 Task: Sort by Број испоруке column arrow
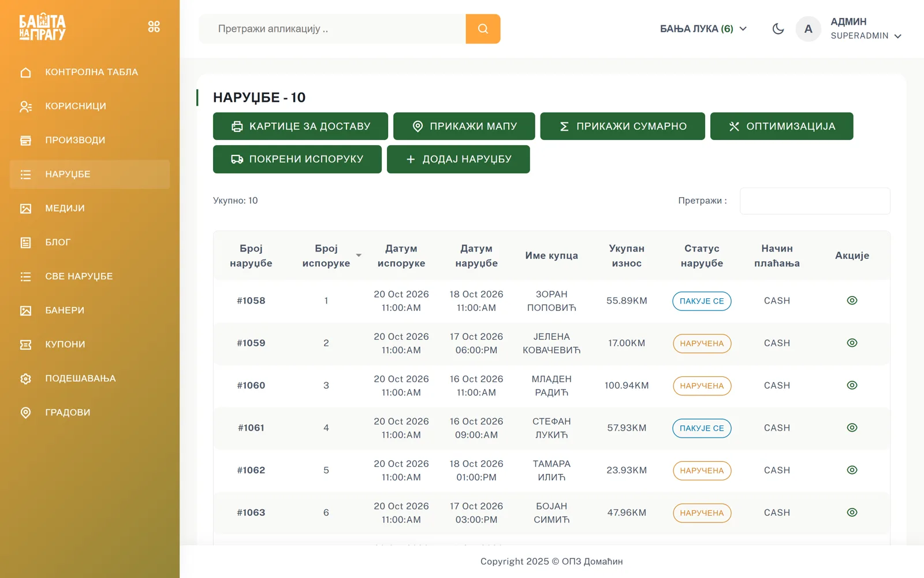tap(359, 255)
